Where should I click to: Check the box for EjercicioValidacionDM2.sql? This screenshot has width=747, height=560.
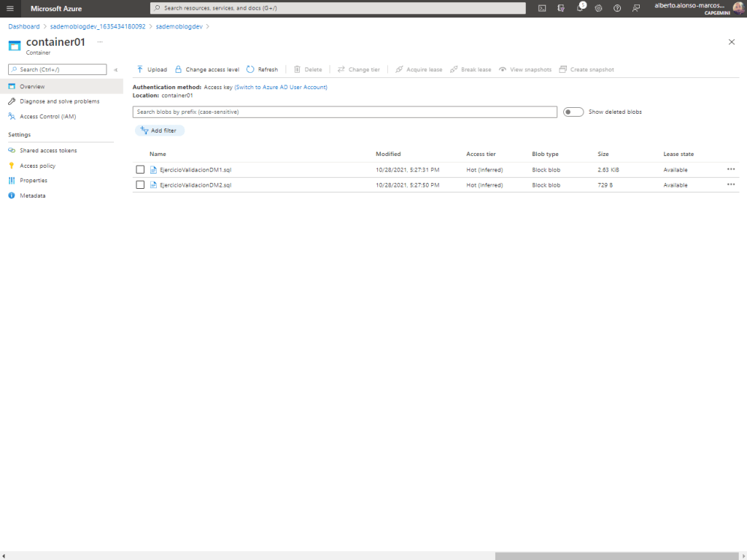coord(140,185)
